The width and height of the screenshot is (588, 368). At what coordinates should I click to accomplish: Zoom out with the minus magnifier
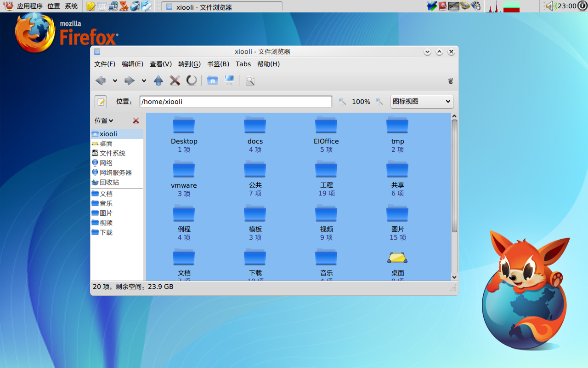pos(342,102)
